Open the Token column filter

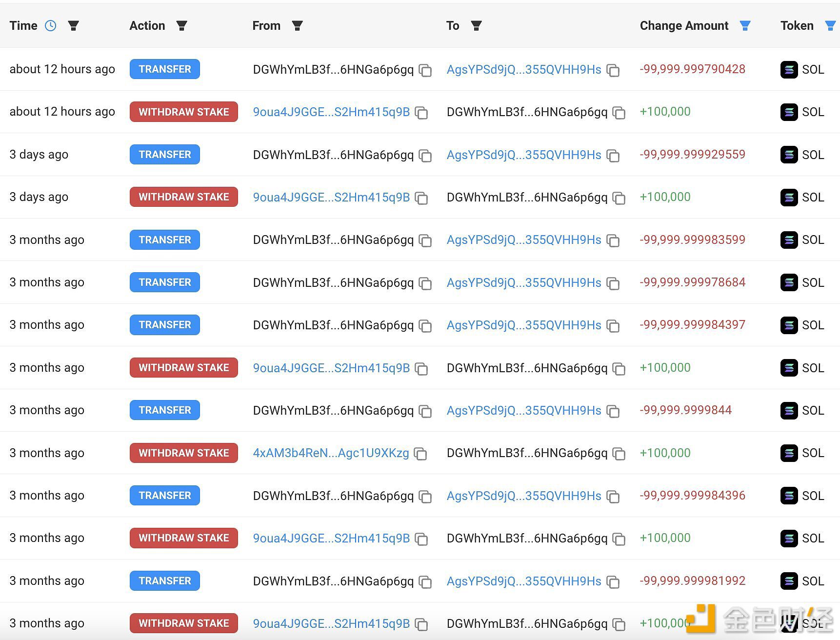[x=831, y=26]
